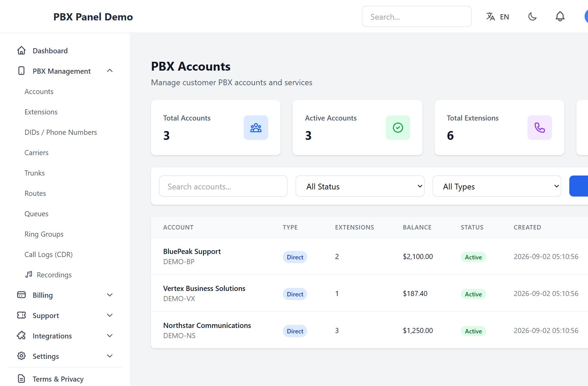
Task: Click the Terms & Privacy document icon
Action: 21,379
